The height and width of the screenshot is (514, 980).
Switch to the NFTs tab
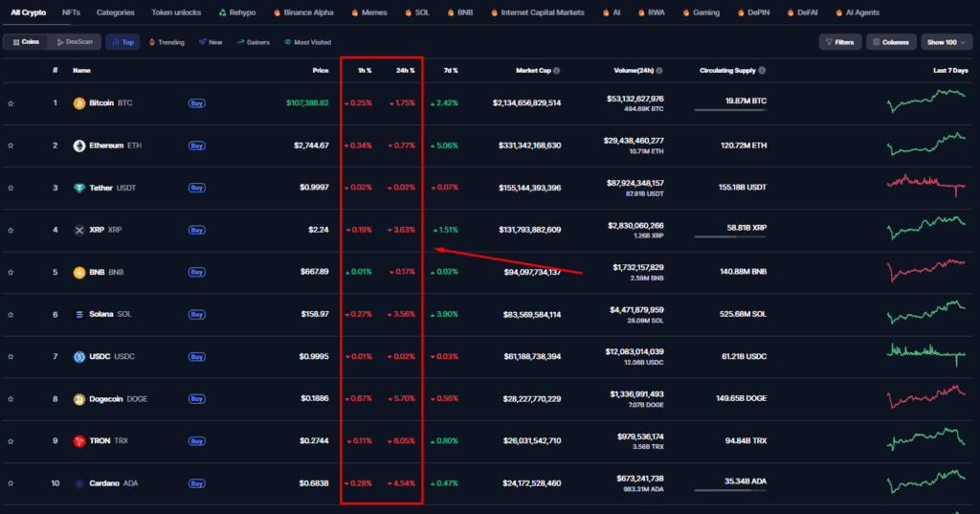(71, 12)
